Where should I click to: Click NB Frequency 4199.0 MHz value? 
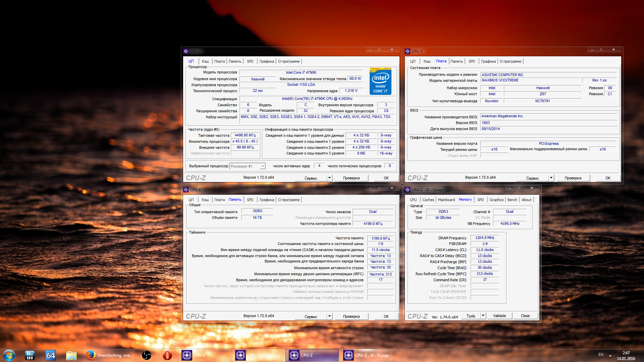pos(510,224)
